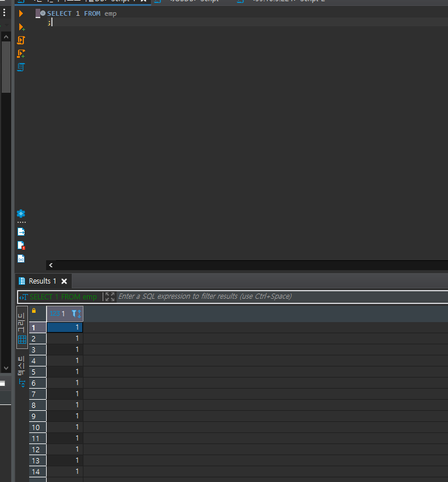The height and width of the screenshot is (482, 448).
Task: Click the page icon with red badge
Action: coord(21,245)
